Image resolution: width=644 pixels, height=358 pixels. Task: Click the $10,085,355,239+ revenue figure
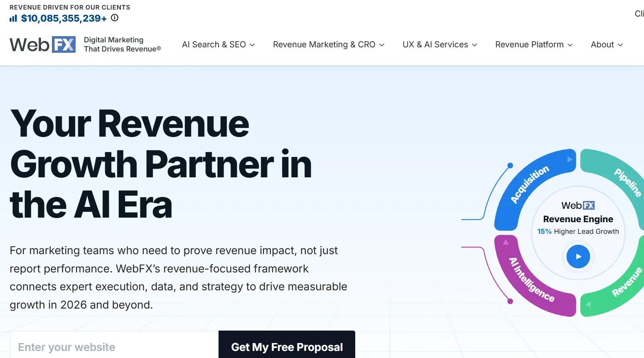click(x=64, y=18)
